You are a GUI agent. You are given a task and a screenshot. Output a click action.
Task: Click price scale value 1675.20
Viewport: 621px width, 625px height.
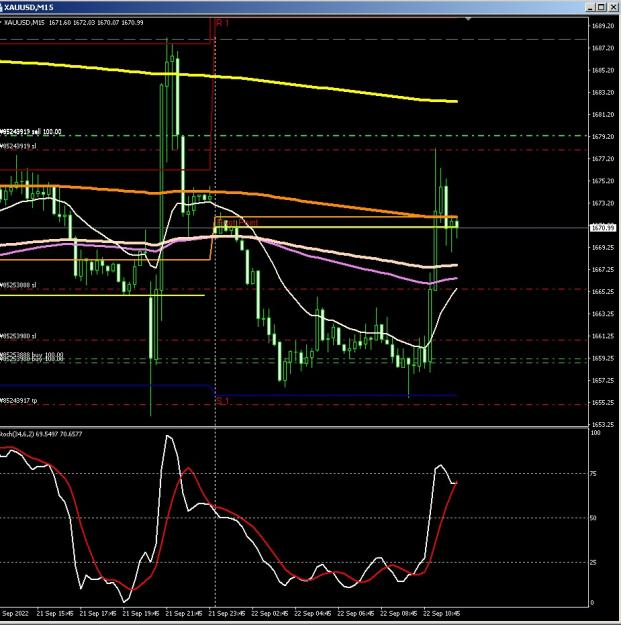[603, 181]
